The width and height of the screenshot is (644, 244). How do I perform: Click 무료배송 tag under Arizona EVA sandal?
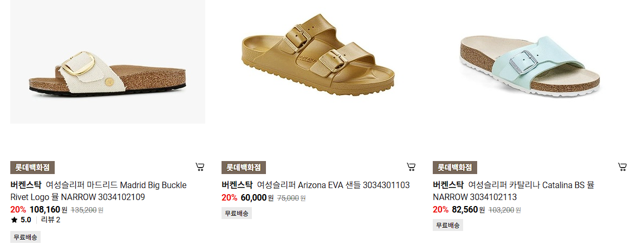pos(237,214)
